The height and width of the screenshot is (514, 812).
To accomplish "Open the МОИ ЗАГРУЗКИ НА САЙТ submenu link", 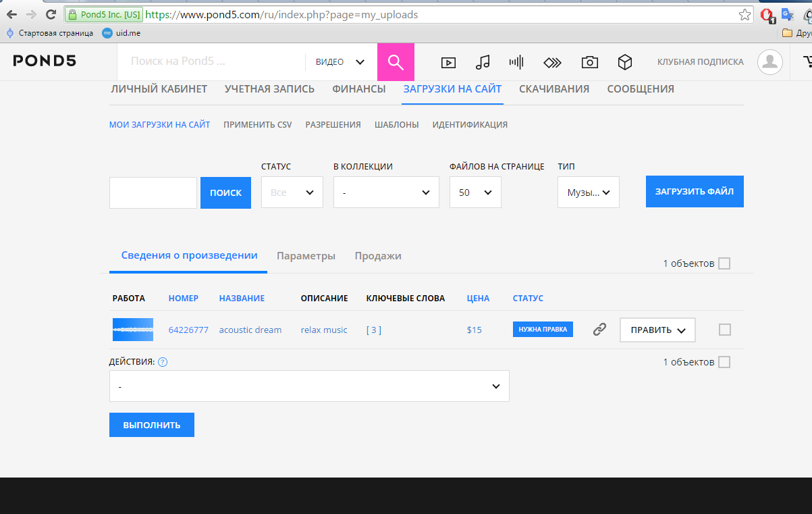I will coord(160,125).
